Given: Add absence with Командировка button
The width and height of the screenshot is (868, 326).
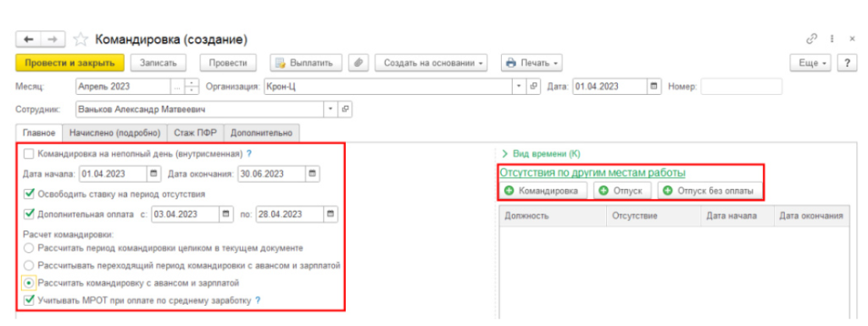Looking at the screenshot, I should pos(543,191).
